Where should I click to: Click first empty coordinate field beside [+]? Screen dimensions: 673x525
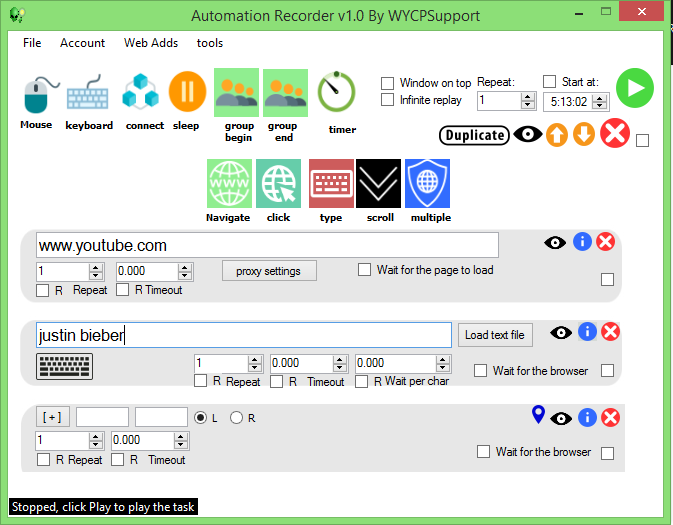tap(102, 417)
